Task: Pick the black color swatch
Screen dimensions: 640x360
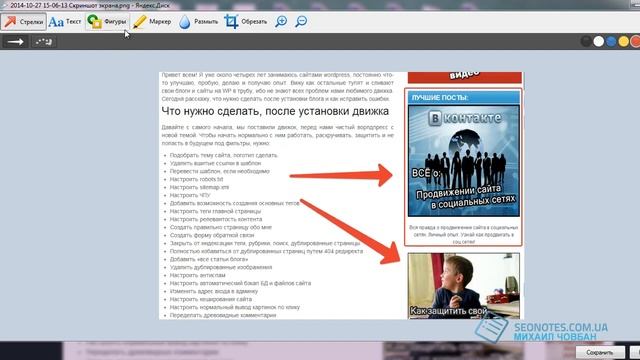Action: point(586,41)
